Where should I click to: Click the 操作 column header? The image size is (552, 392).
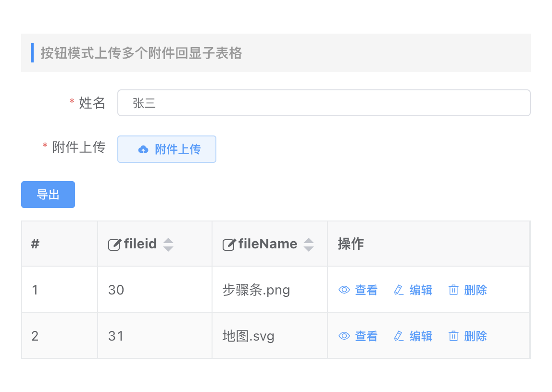[x=351, y=244]
